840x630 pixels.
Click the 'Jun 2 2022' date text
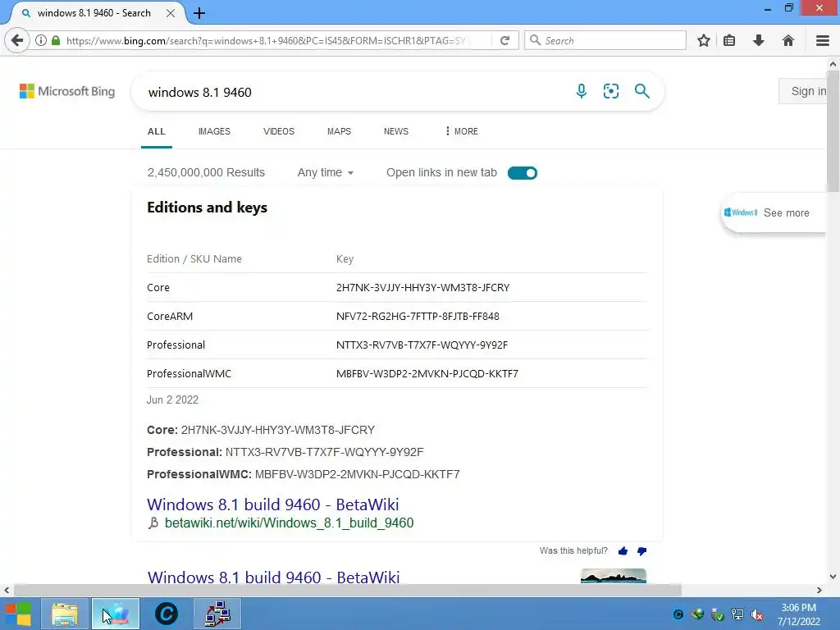point(172,399)
